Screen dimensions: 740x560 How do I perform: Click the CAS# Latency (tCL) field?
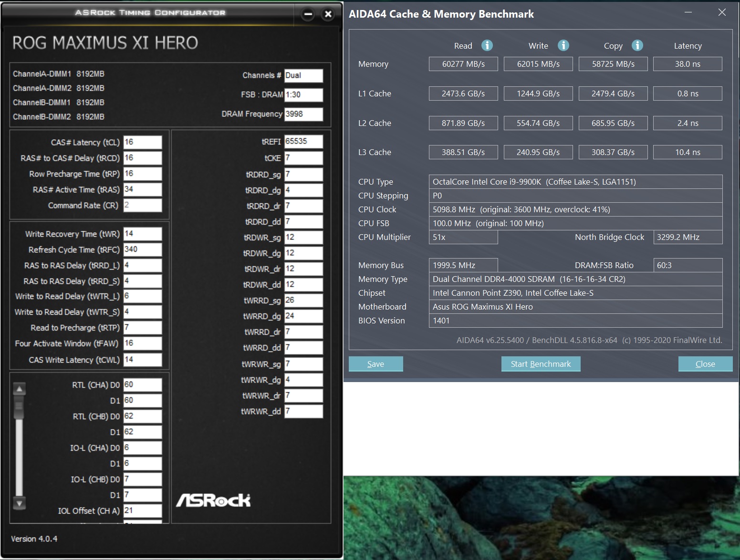coord(143,142)
